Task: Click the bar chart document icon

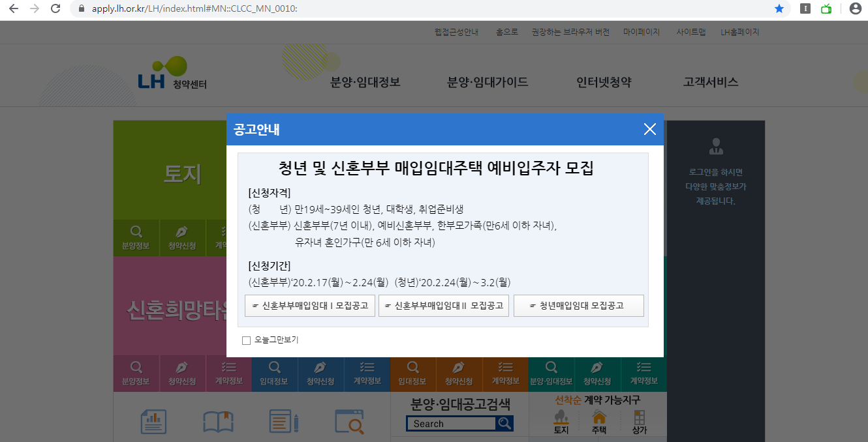Action: [x=153, y=421]
